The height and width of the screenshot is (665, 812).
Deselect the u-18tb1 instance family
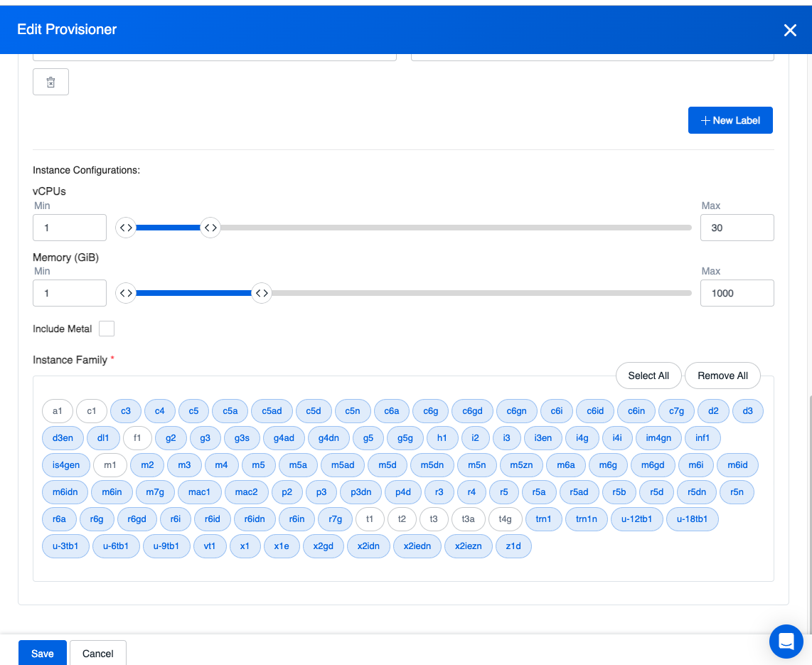pyautogui.click(x=693, y=518)
